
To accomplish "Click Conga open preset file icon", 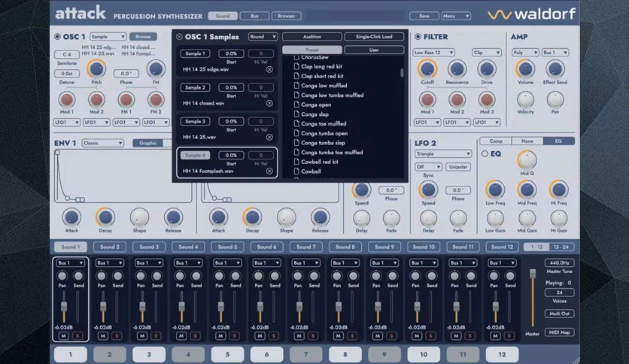I will [x=296, y=105].
